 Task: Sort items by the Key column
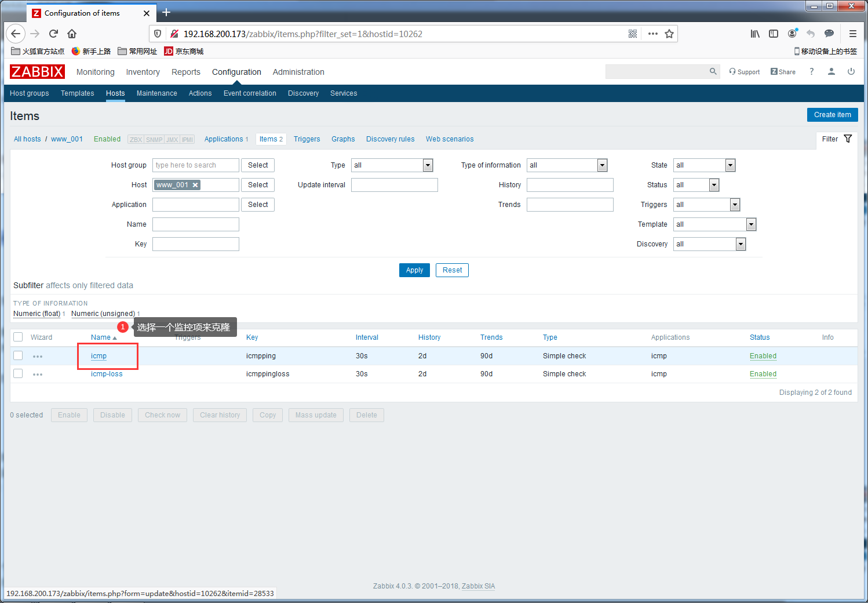[x=252, y=337]
